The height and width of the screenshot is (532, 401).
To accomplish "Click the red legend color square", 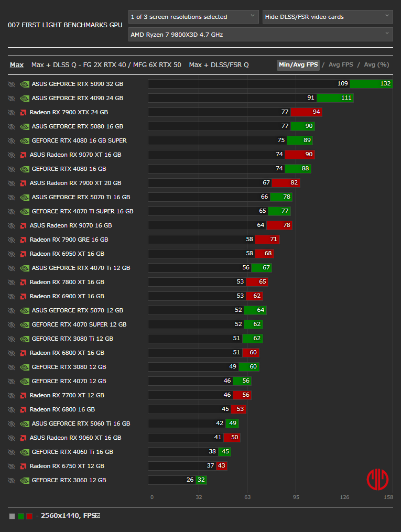I will point(29,516).
